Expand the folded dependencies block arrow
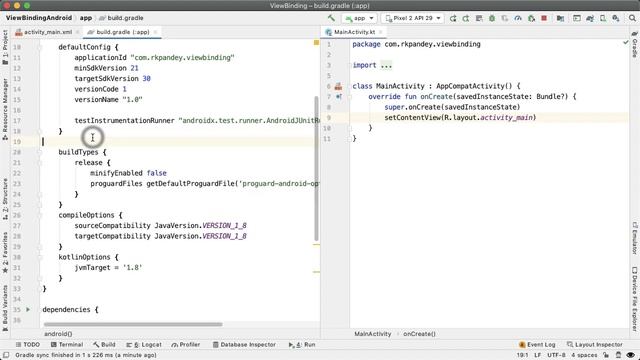The width and height of the screenshot is (640, 360). click(x=28, y=309)
